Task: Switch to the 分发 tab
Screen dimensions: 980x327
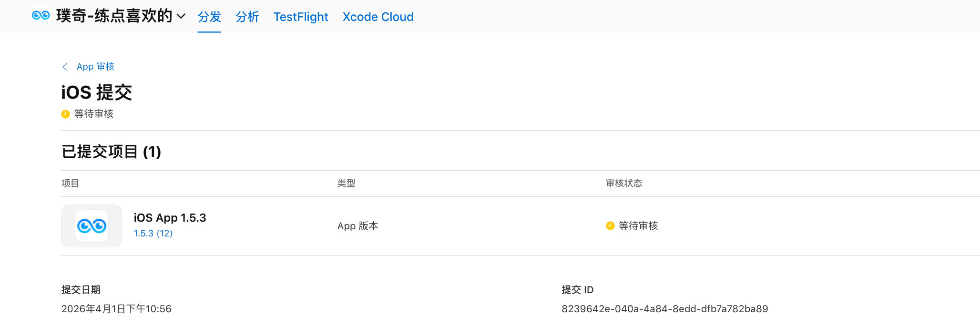Action: [x=209, y=17]
